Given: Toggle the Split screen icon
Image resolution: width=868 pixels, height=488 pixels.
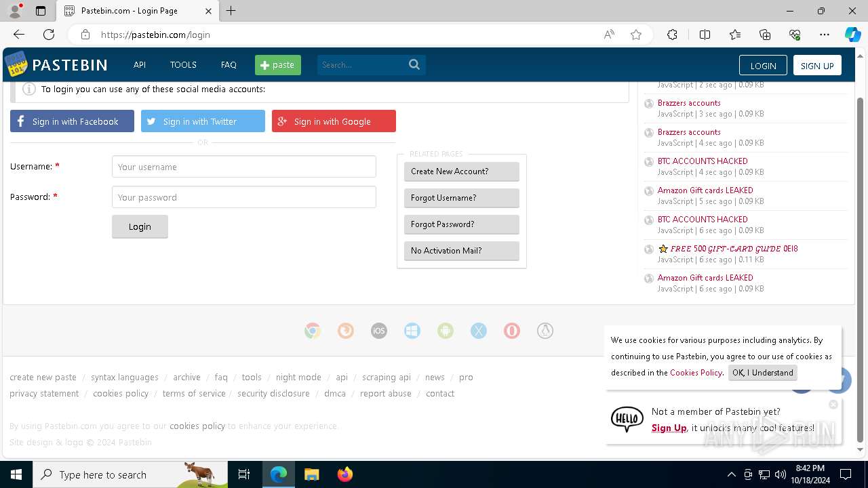Looking at the screenshot, I should pyautogui.click(x=705, y=35).
